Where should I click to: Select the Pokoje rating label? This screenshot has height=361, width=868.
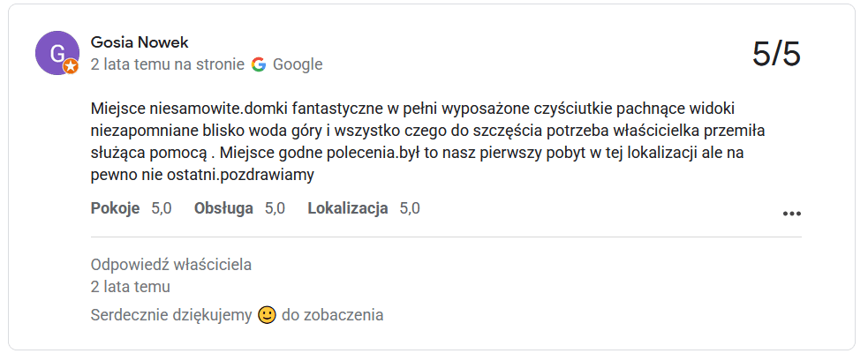point(115,208)
